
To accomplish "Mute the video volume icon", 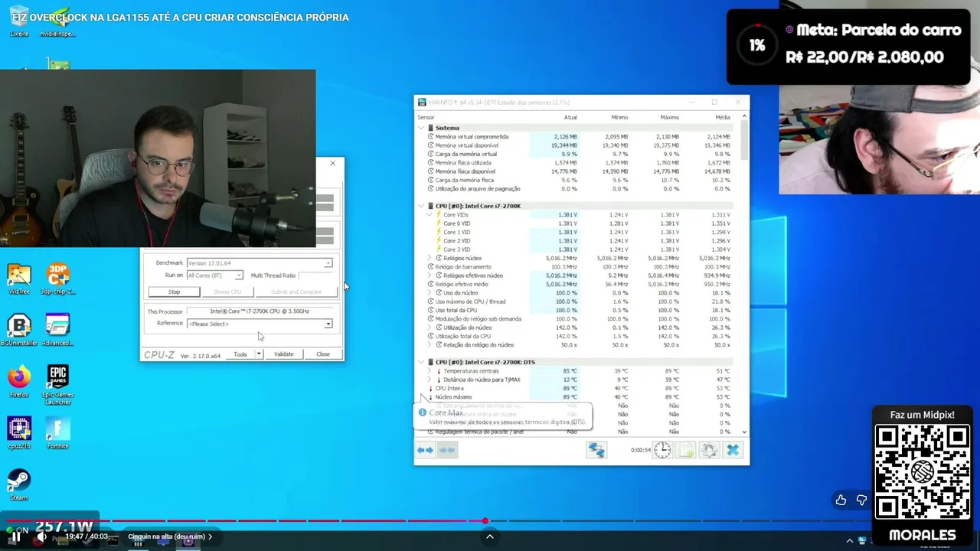I will (42, 537).
